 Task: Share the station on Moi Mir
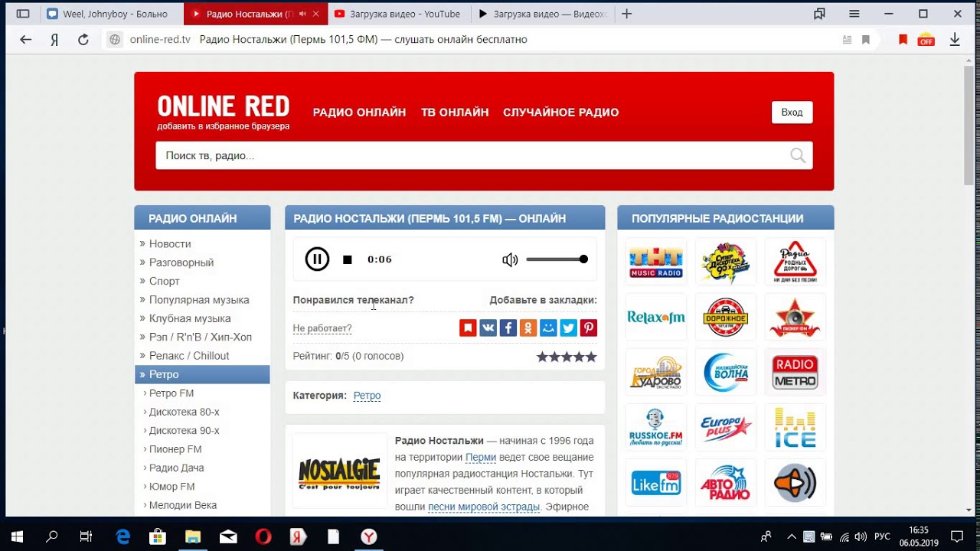[x=548, y=328]
